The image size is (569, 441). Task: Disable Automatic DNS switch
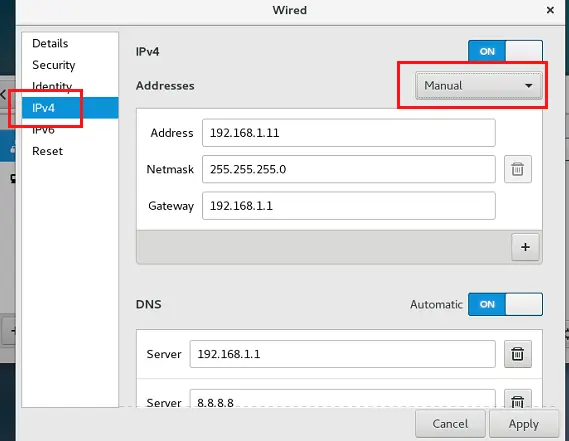505,304
